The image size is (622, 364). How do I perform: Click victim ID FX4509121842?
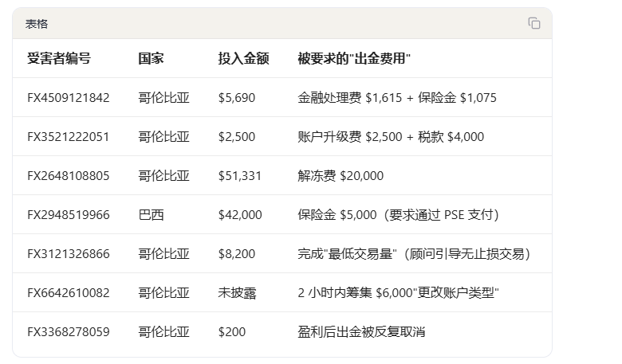(69, 98)
